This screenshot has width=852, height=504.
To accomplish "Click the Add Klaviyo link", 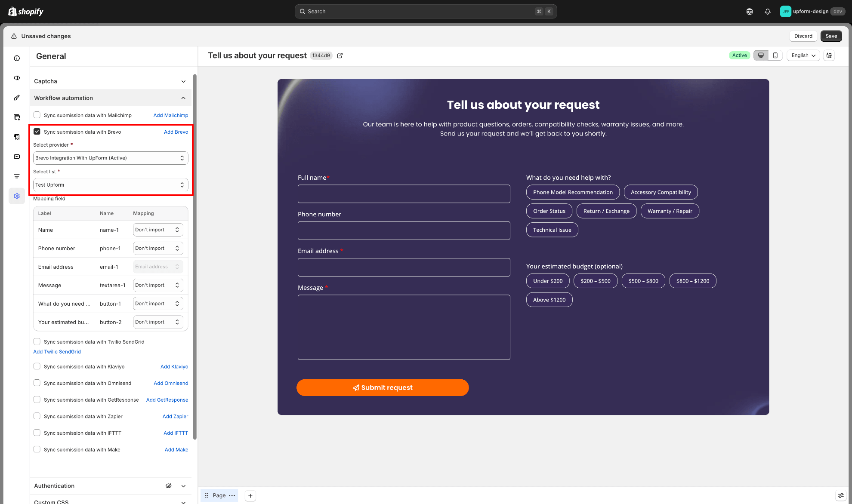I will coord(174,367).
